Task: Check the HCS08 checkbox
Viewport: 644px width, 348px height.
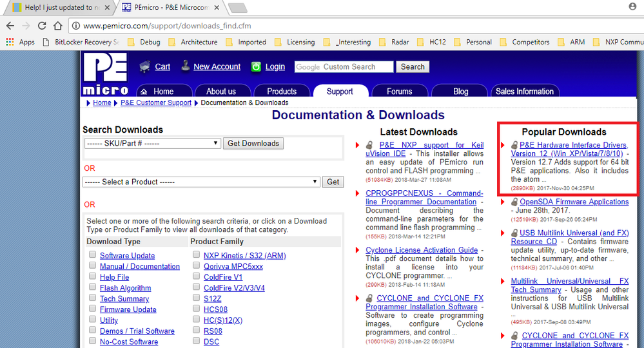Action: [x=197, y=309]
